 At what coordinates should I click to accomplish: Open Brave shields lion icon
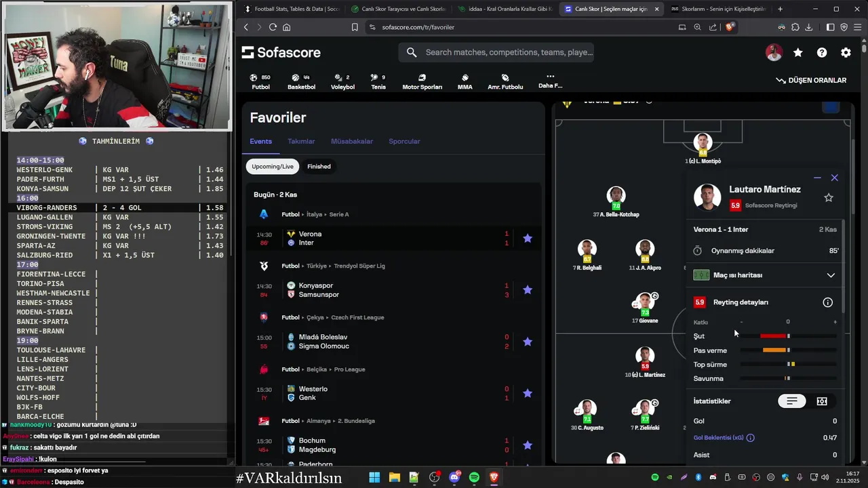coord(730,27)
